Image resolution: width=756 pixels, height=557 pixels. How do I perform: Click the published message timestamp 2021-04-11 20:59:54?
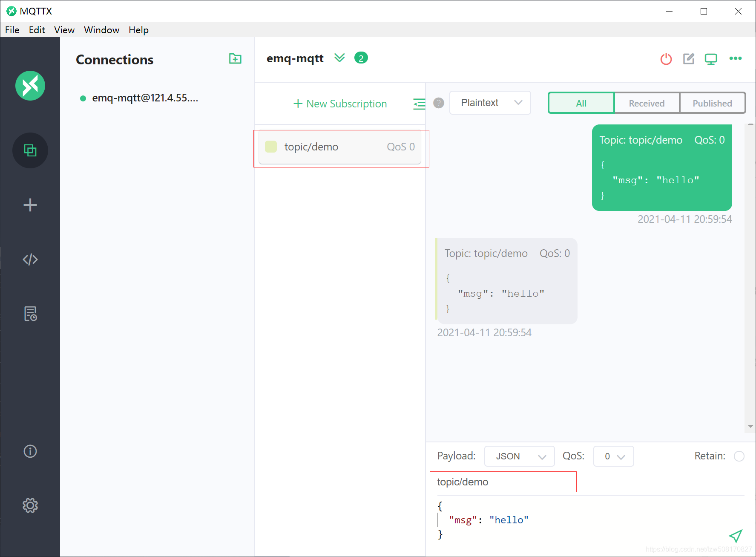(685, 219)
